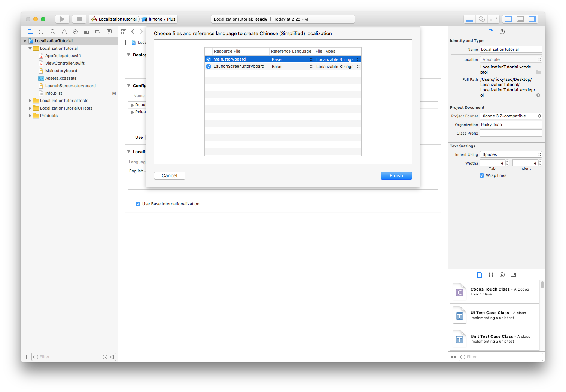
Task: Switch to the Assistant editor
Action: pos(482,19)
